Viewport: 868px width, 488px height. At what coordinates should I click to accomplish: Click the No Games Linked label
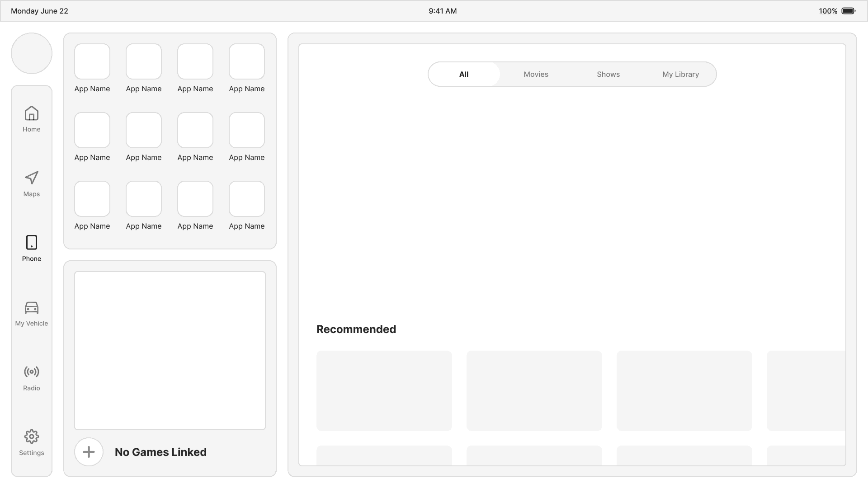[160, 452]
